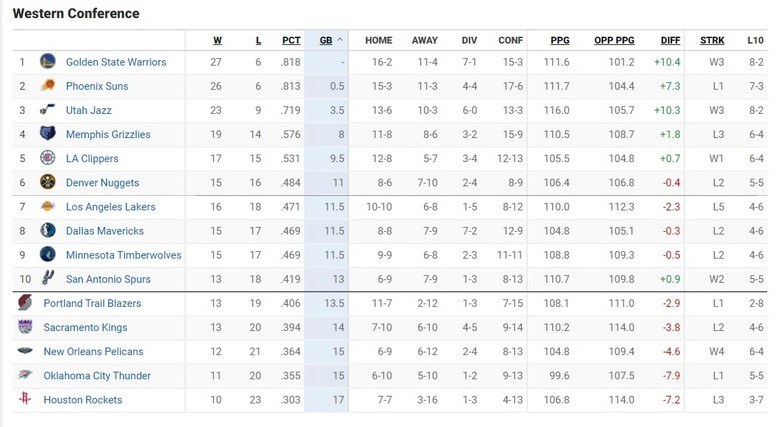Sort standings by W column header
The width and height of the screenshot is (777, 427).
point(217,41)
